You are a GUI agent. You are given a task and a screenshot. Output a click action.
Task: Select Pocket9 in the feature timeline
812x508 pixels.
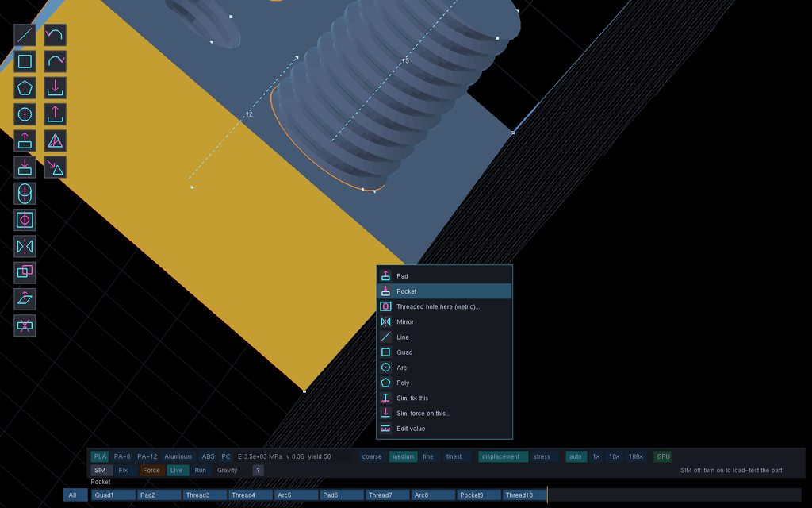(479, 495)
